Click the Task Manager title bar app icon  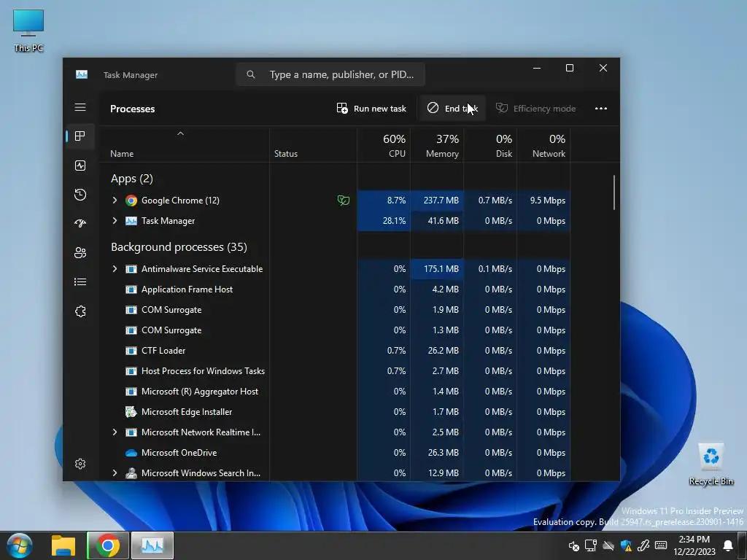pos(82,75)
